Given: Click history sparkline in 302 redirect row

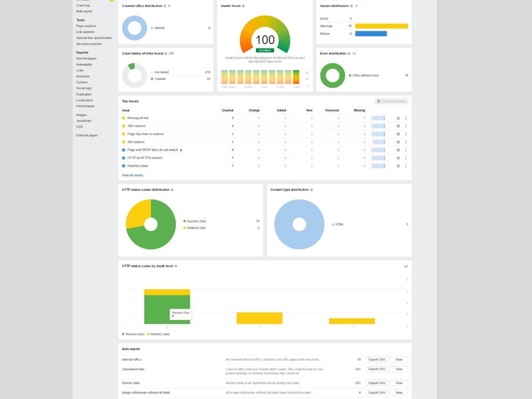Looking at the screenshot, I should (379, 142).
